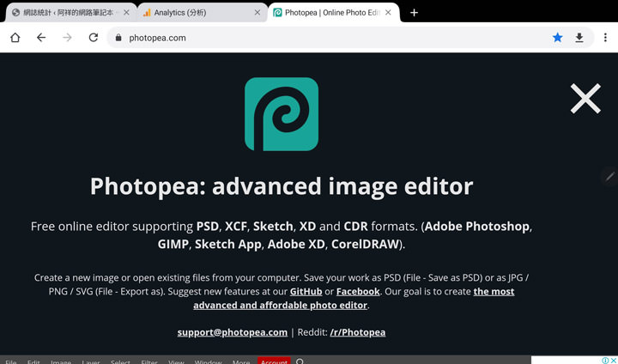
Task: Click the download icon in address bar
Action: coord(579,38)
